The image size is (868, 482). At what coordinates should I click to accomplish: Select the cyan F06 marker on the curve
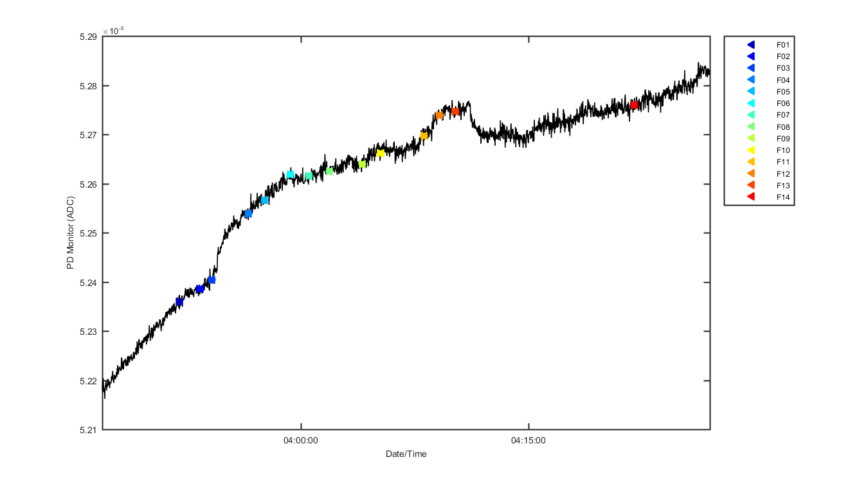[x=290, y=175]
